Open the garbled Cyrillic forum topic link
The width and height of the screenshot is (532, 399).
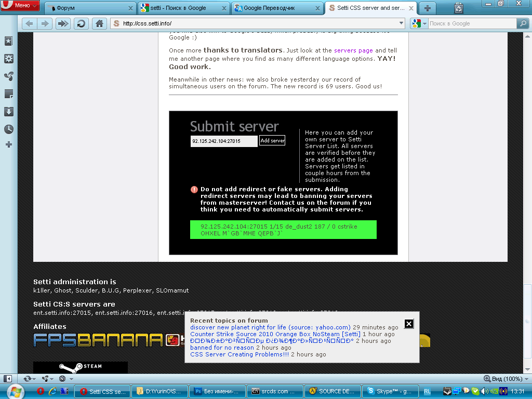[x=272, y=341]
